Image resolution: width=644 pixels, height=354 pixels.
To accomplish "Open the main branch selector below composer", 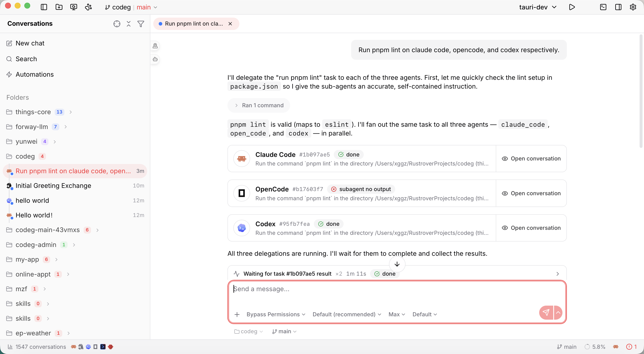I will (284, 332).
